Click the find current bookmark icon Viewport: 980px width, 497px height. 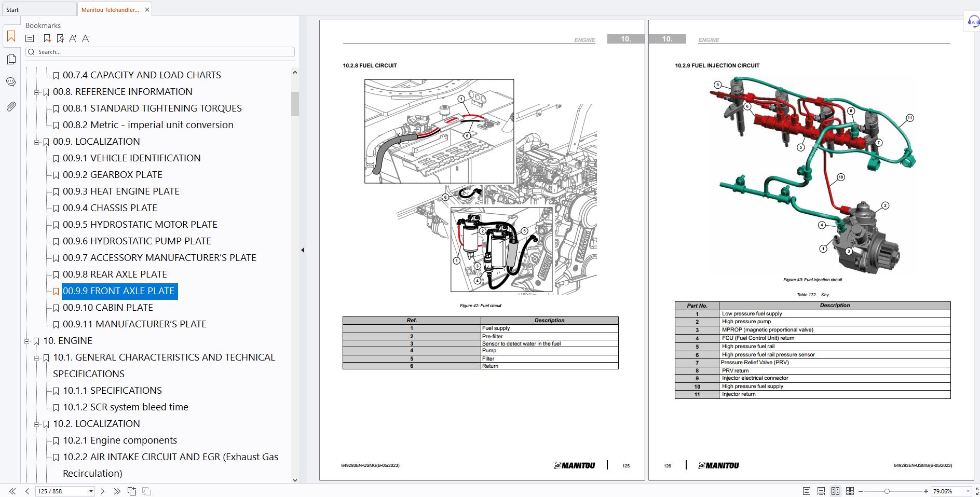coord(60,38)
